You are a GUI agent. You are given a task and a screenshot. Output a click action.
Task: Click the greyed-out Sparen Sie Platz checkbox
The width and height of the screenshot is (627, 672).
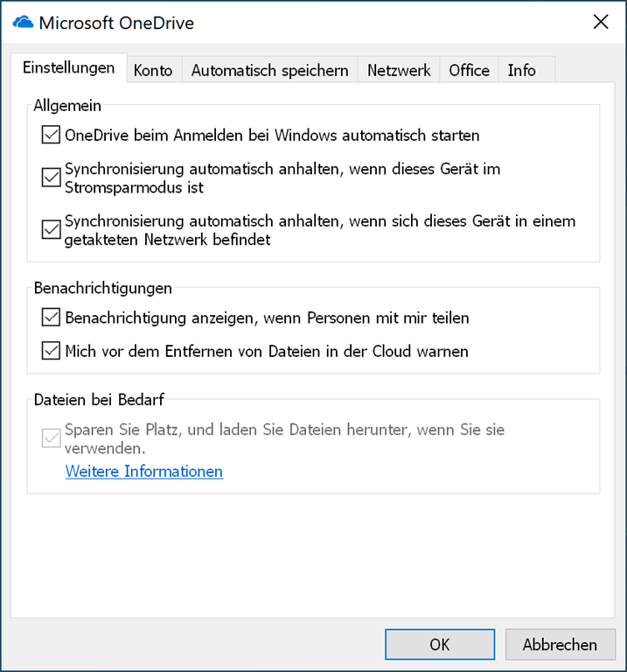(50, 438)
